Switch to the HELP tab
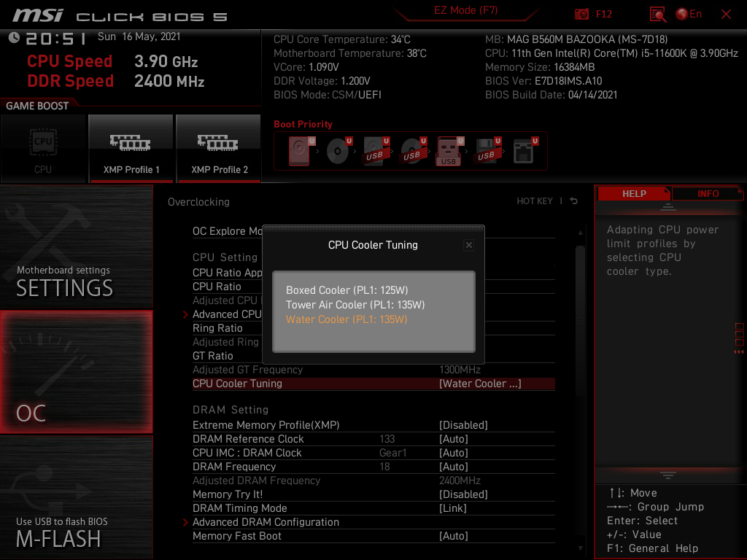Screen dimensions: 747x560 pyautogui.click(x=634, y=193)
